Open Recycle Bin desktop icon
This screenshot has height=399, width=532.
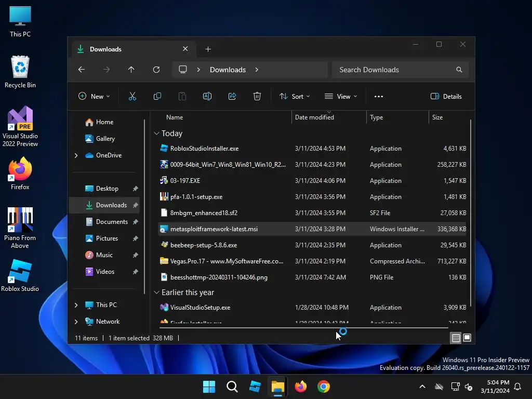pyautogui.click(x=20, y=72)
